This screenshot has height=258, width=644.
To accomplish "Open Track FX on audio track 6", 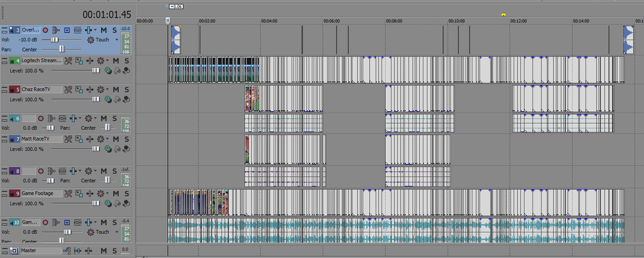I will pyautogui.click(x=74, y=118).
